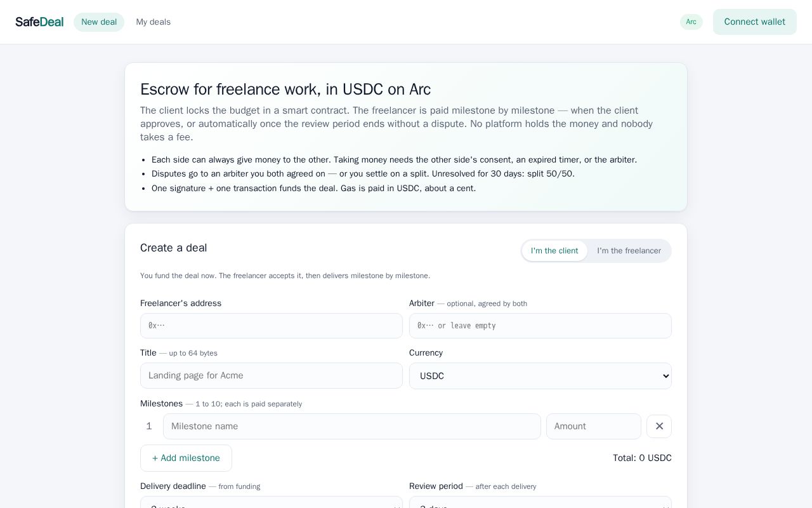
Task: Click the Arc network badge
Action: pos(691,22)
